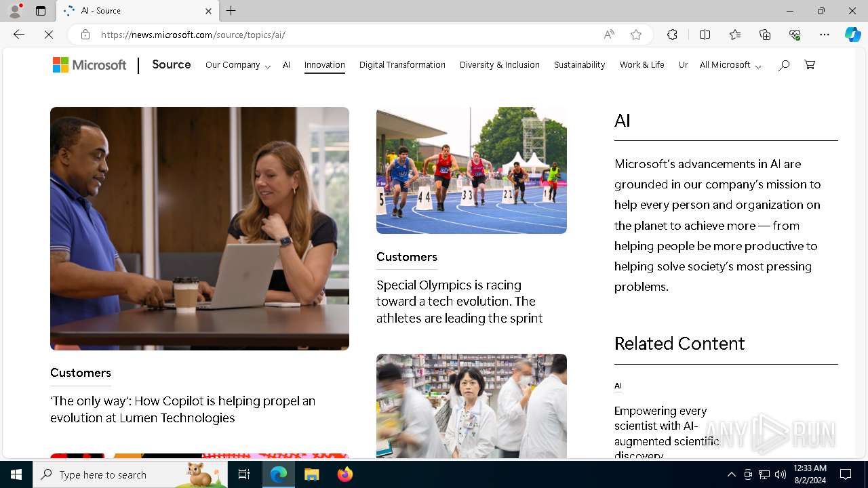Show hidden system tray icons
868x488 pixels.
(731, 474)
